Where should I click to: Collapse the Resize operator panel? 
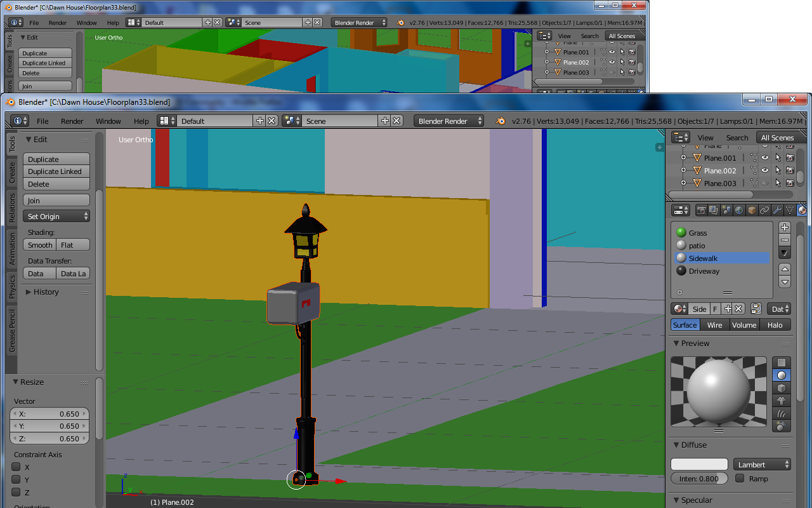click(x=15, y=382)
